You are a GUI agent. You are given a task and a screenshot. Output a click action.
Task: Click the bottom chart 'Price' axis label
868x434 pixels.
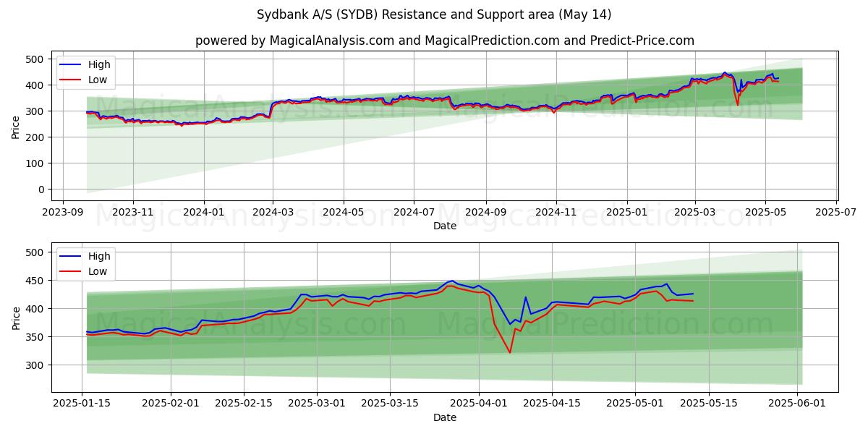16,318
